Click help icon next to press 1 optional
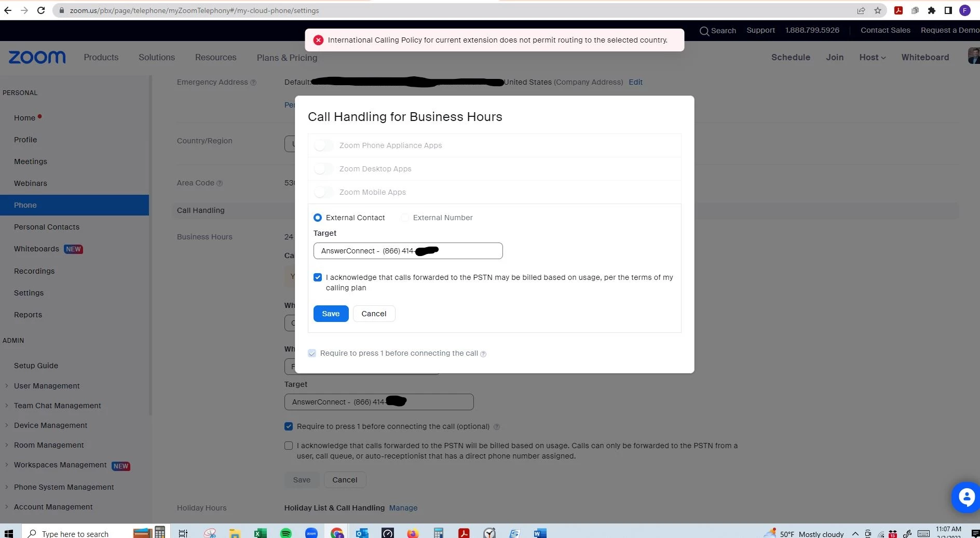The width and height of the screenshot is (980, 538). tap(497, 427)
